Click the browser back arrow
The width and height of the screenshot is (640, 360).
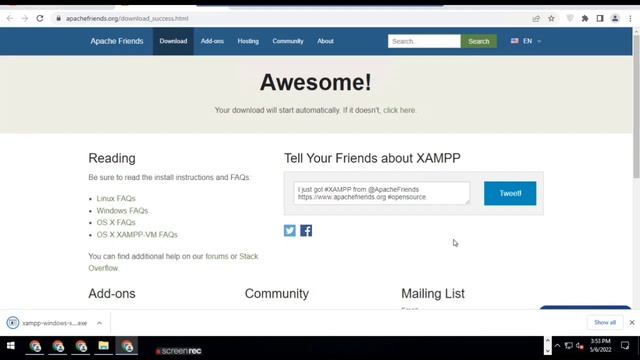pos(10,18)
